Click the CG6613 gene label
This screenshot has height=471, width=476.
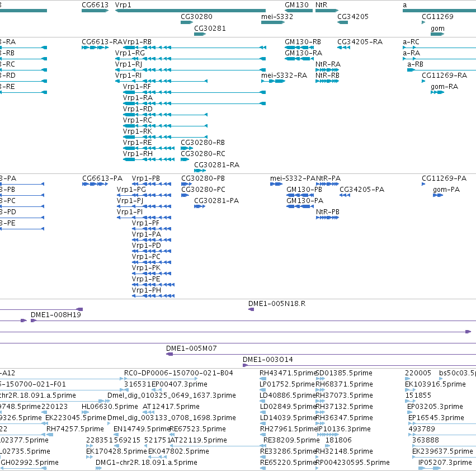(x=95, y=5)
